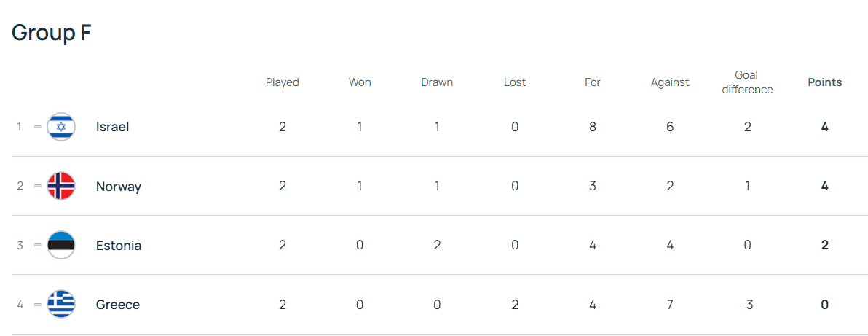868x336 pixels.
Task: Click the Estonia flag icon
Action: point(61,246)
